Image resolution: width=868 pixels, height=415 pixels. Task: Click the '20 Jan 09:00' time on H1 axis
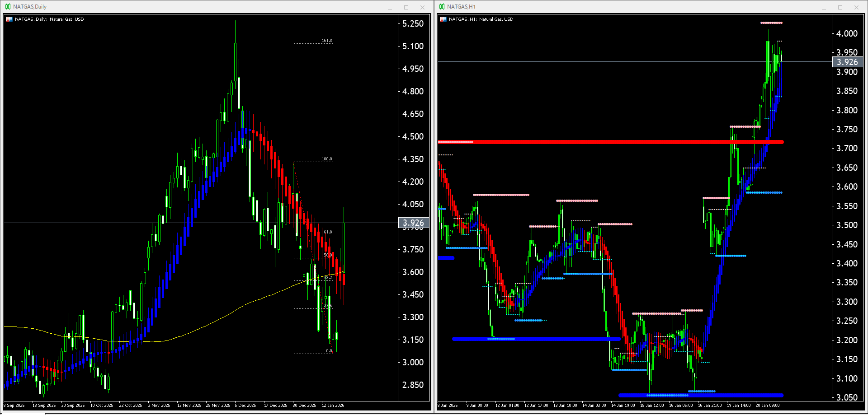pos(768,406)
